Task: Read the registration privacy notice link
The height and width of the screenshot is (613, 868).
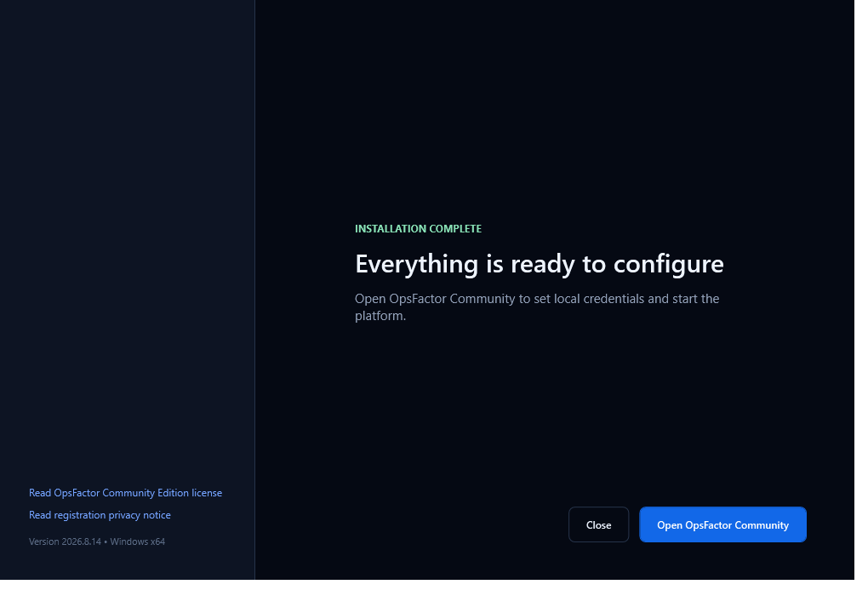Action: coord(100,515)
